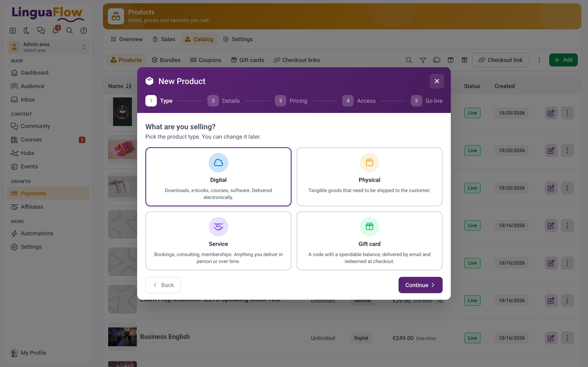Click the help question mark icon
This screenshot has height=367, width=588.
[84, 31]
